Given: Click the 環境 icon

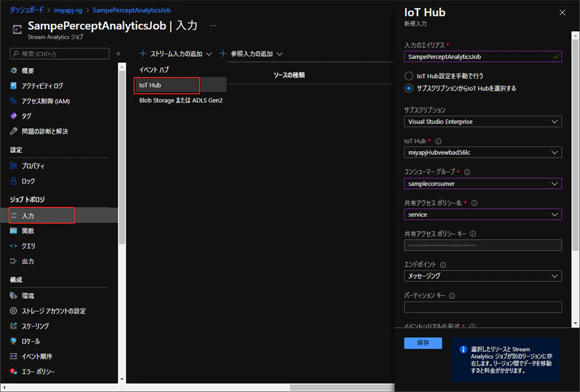Looking at the screenshot, I should point(14,296).
